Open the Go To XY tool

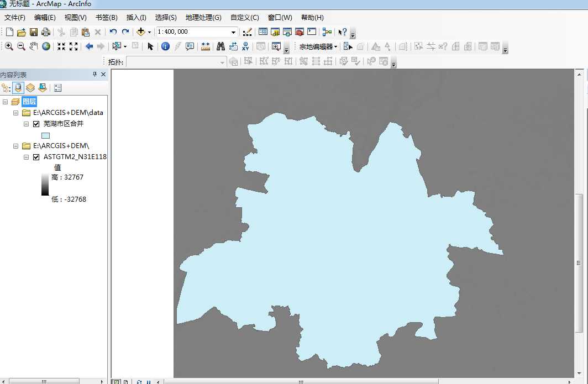[x=245, y=46]
